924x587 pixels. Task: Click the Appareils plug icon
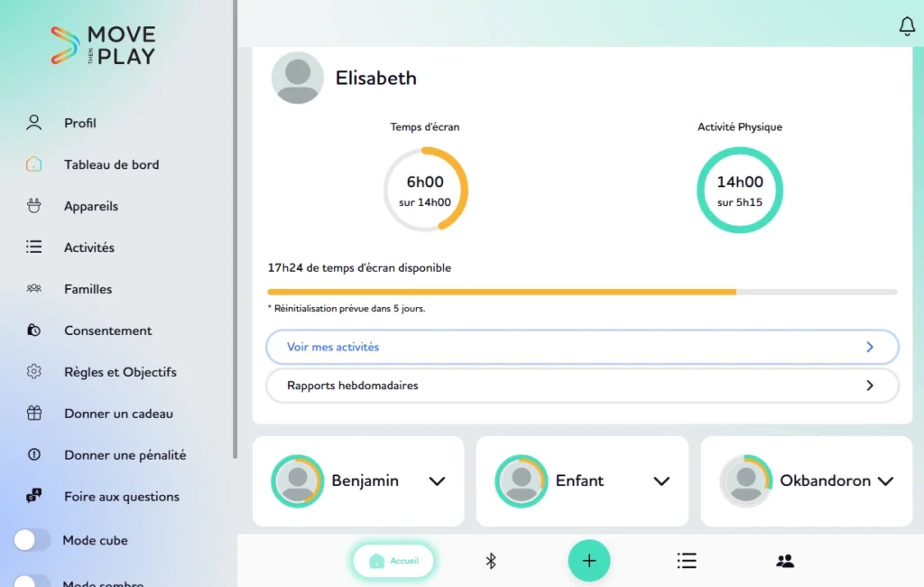click(x=34, y=205)
